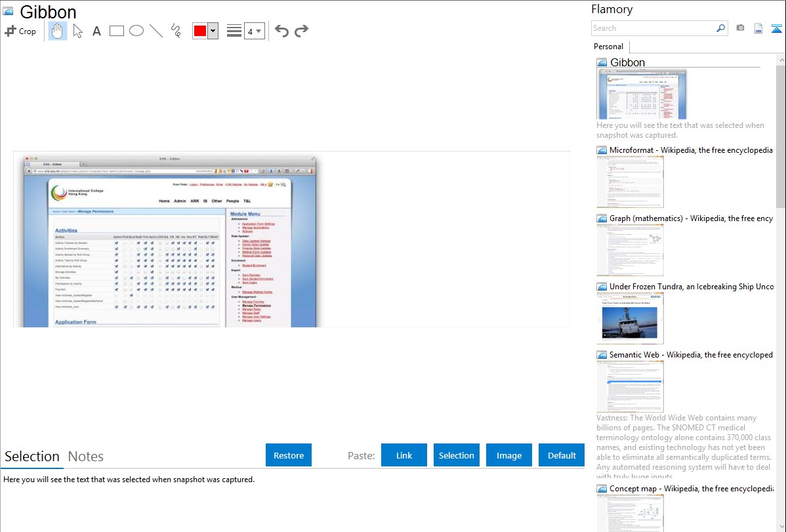The height and width of the screenshot is (532, 786).
Task: Click the Selection paste button
Action: pos(456,455)
